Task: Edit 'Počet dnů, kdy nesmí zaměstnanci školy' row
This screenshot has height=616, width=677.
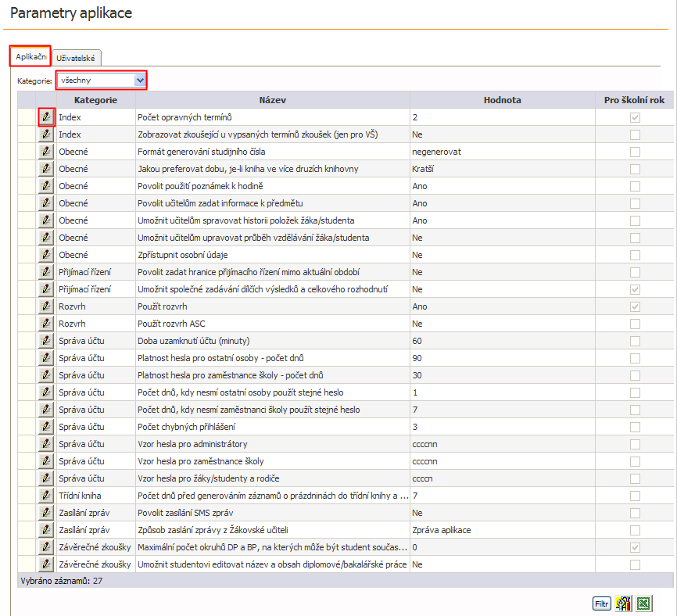Action: coord(46,410)
